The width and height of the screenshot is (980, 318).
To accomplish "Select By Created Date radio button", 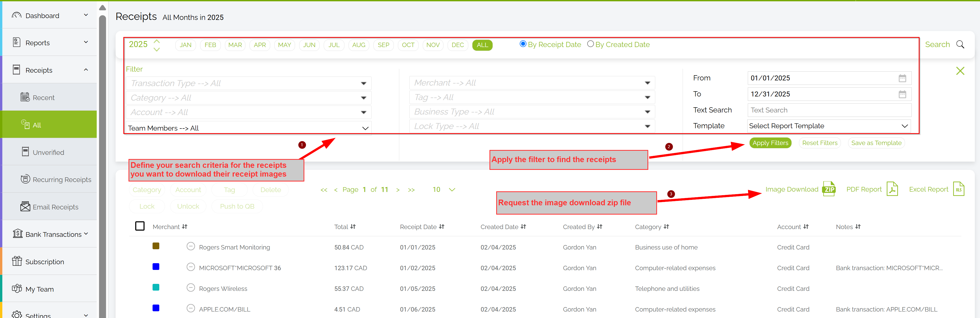I will coord(590,44).
